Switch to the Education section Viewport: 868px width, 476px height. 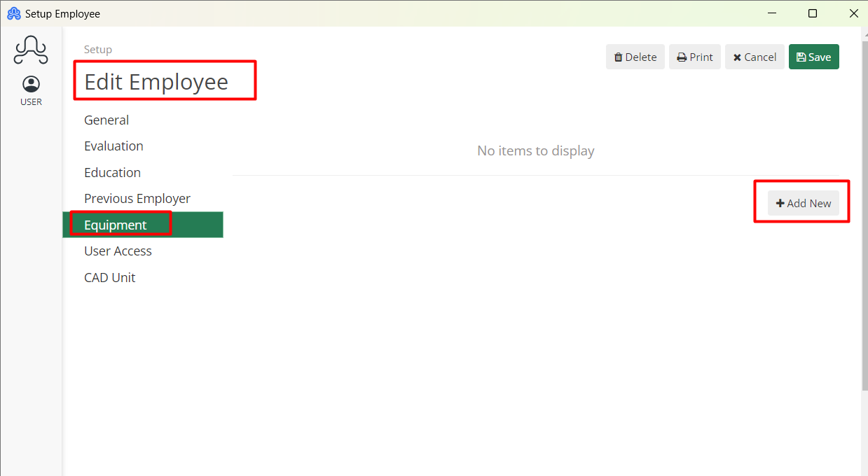pos(112,172)
